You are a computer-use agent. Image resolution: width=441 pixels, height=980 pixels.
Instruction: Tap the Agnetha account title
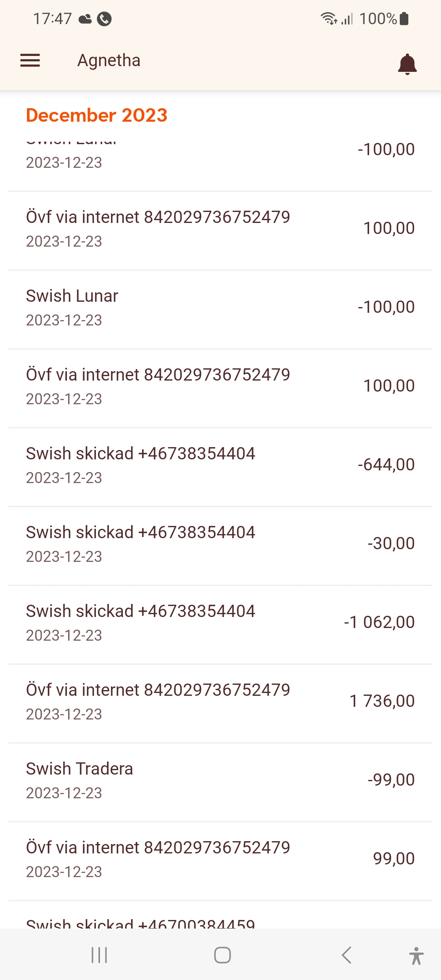(109, 60)
